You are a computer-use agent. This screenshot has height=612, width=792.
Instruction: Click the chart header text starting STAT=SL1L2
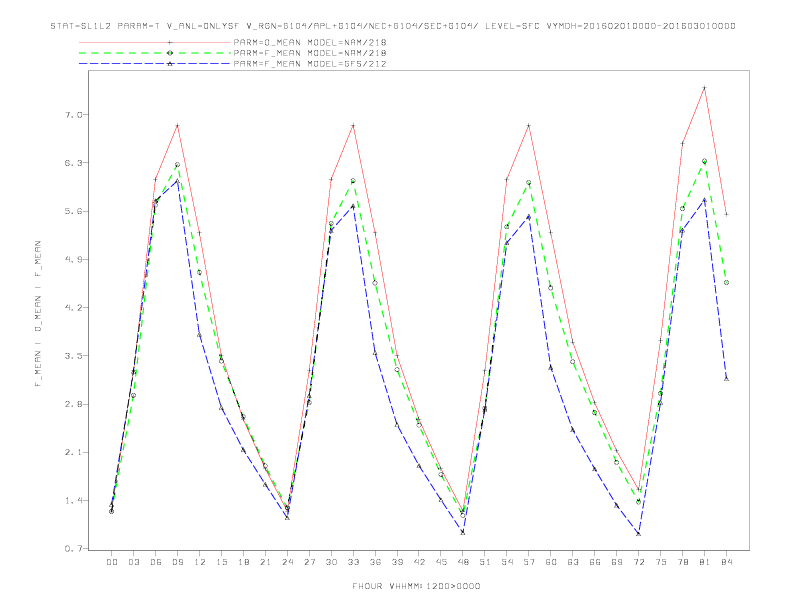pyautogui.click(x=393, y=26)
